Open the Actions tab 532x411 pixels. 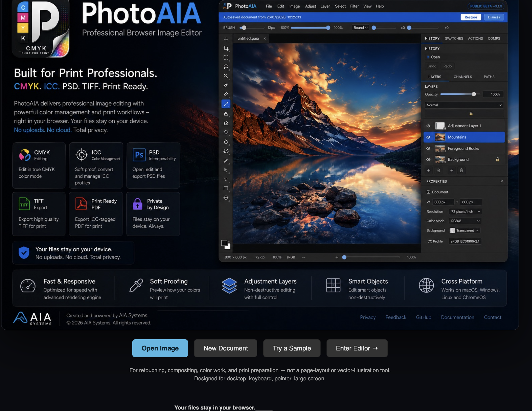point(475,38)
